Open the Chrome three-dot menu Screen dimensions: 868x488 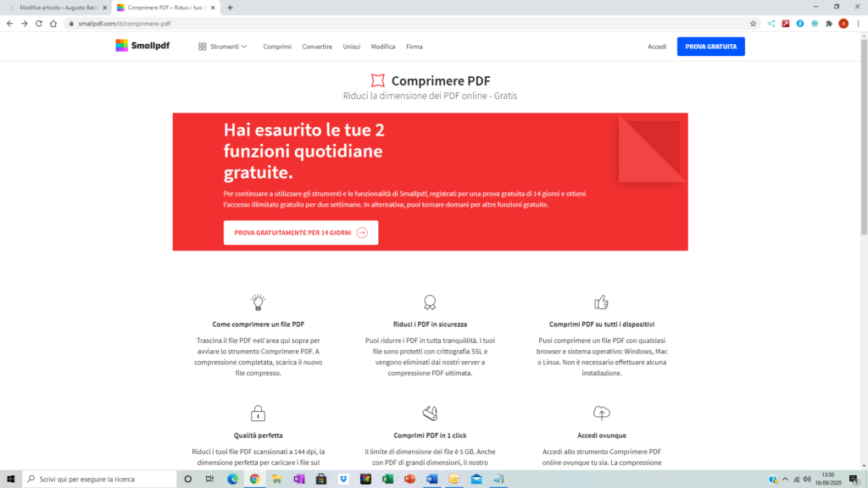pos(858,24)
